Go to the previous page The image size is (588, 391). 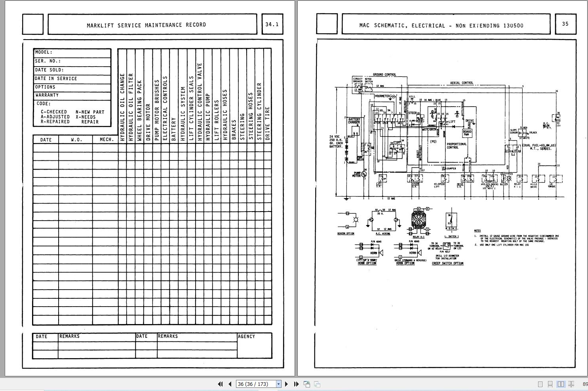point(230,384)
